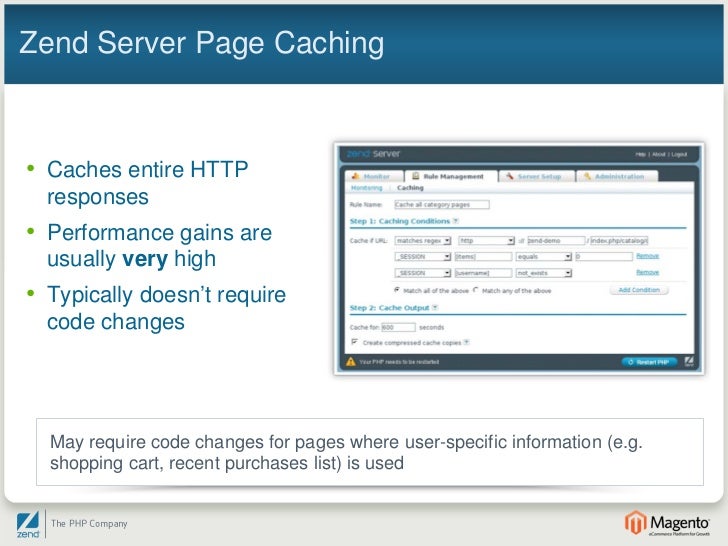Click the About link in header

pos(658,154)
